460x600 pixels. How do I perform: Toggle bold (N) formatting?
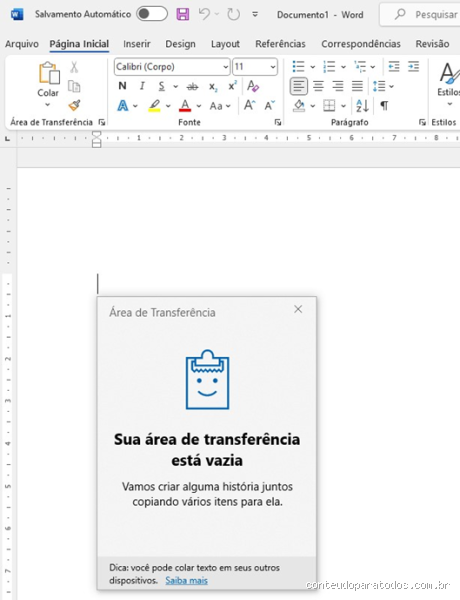[x=122, y=86]
